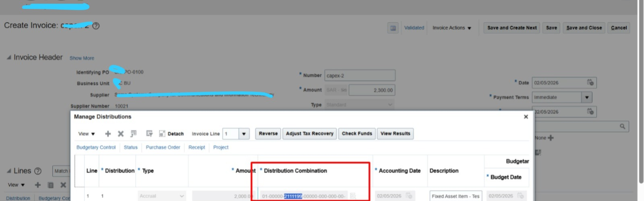Open the Invoice Actions menu

(x=452, y=28)
